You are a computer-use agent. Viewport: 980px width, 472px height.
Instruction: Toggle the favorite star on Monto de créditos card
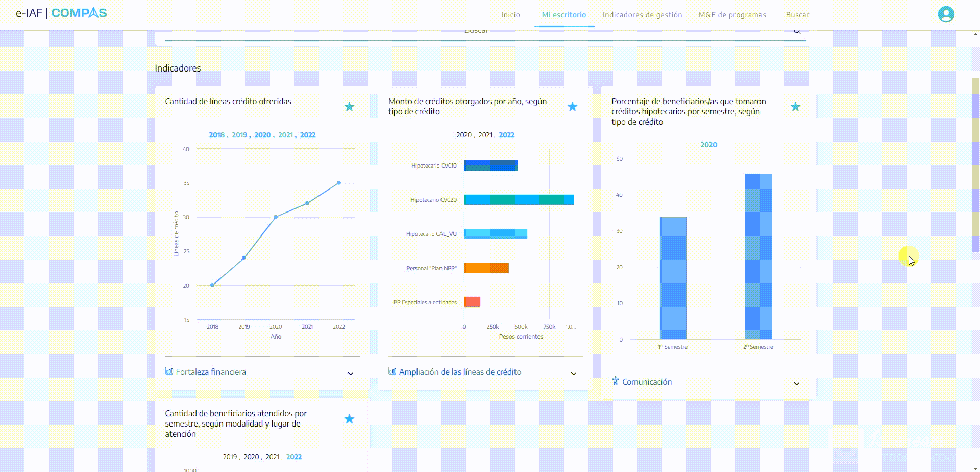pyautogui.click(x=572, y=107)
